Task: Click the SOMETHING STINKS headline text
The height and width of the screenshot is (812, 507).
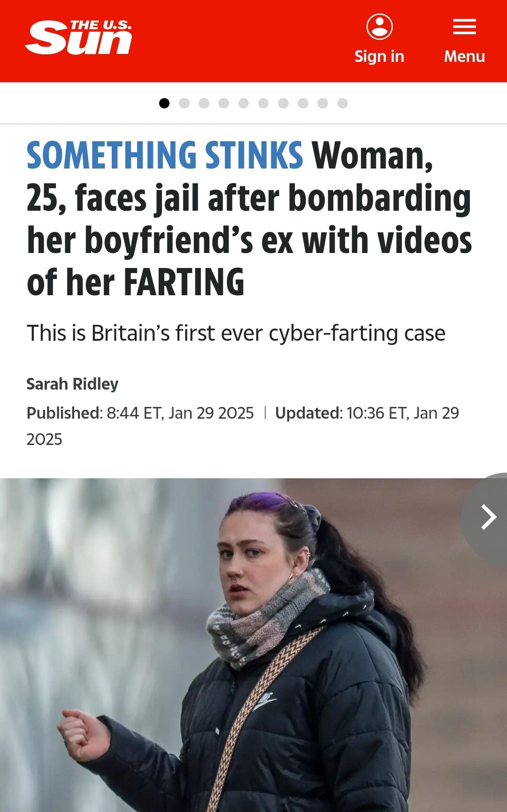Action: pos(165,155)
